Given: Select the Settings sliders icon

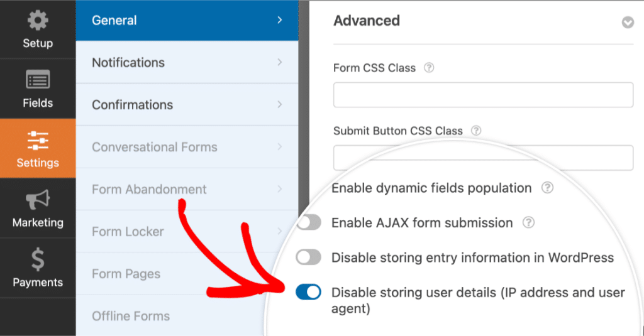Looking at the screenshot, I should tap(38, 141).
